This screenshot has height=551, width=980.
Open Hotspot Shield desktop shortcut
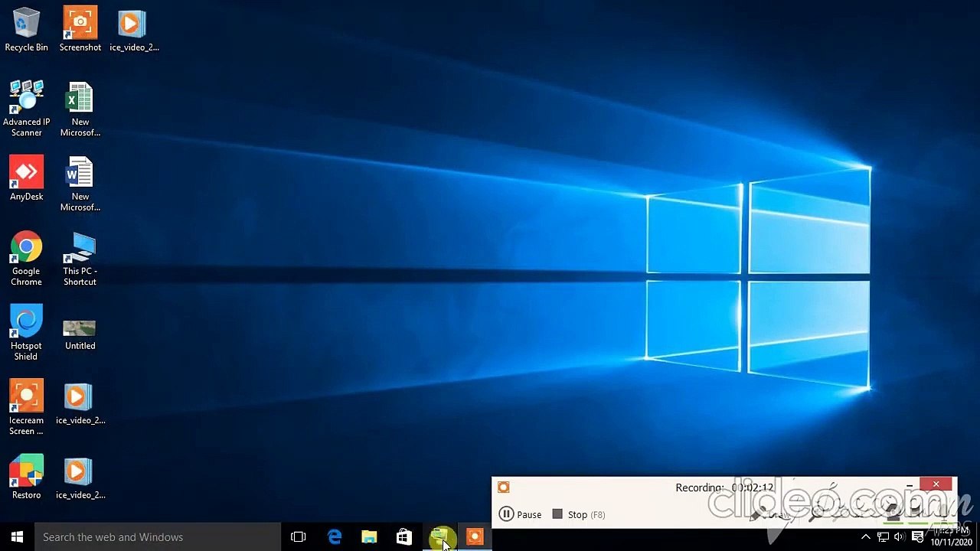26,333
